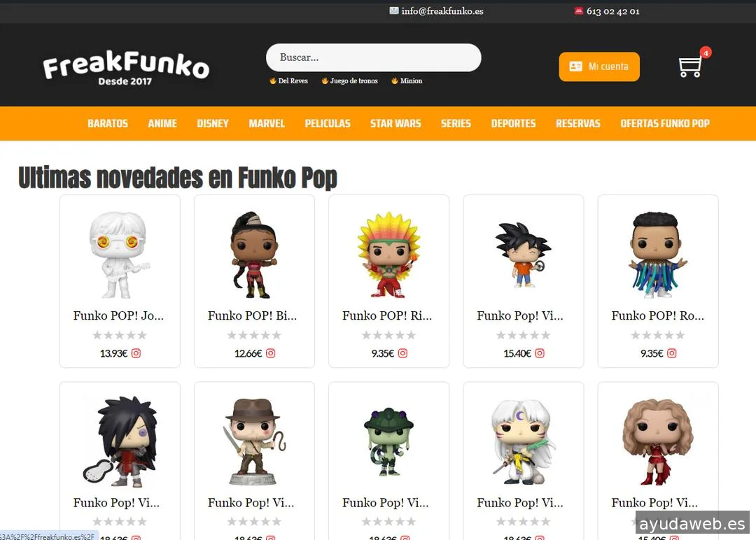
Task: Click into the Buscar search field
Action: [x=374, y=58]
